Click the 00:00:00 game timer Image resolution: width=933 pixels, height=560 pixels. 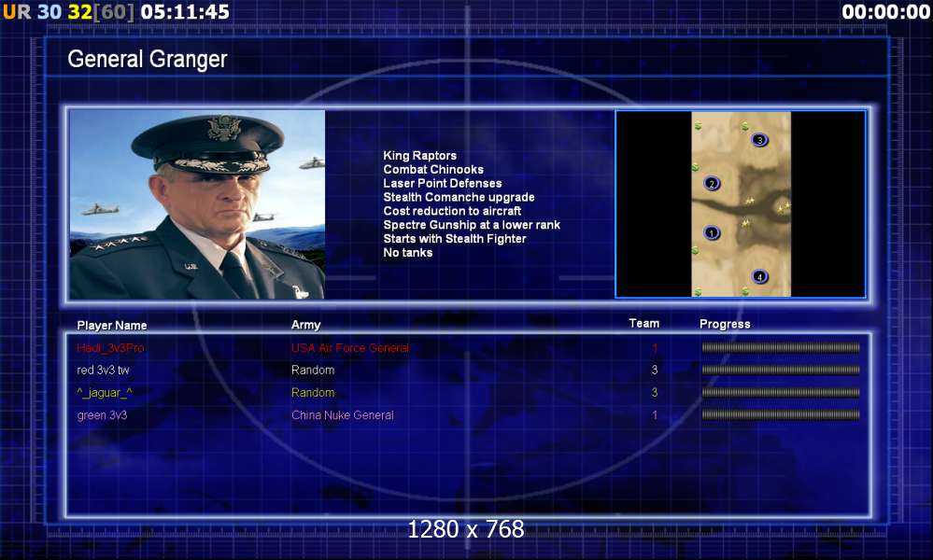(x=886, y=11)
